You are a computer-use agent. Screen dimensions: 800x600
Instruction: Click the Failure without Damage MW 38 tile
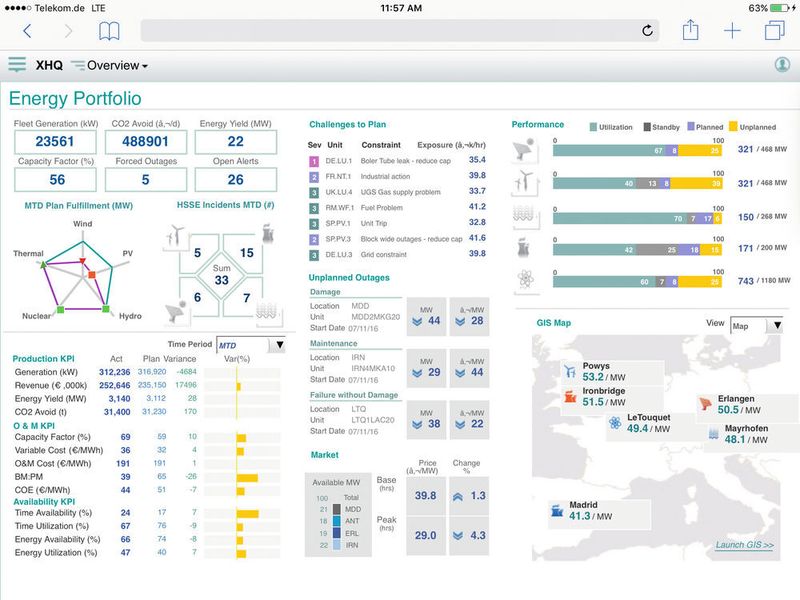(427, 419)
